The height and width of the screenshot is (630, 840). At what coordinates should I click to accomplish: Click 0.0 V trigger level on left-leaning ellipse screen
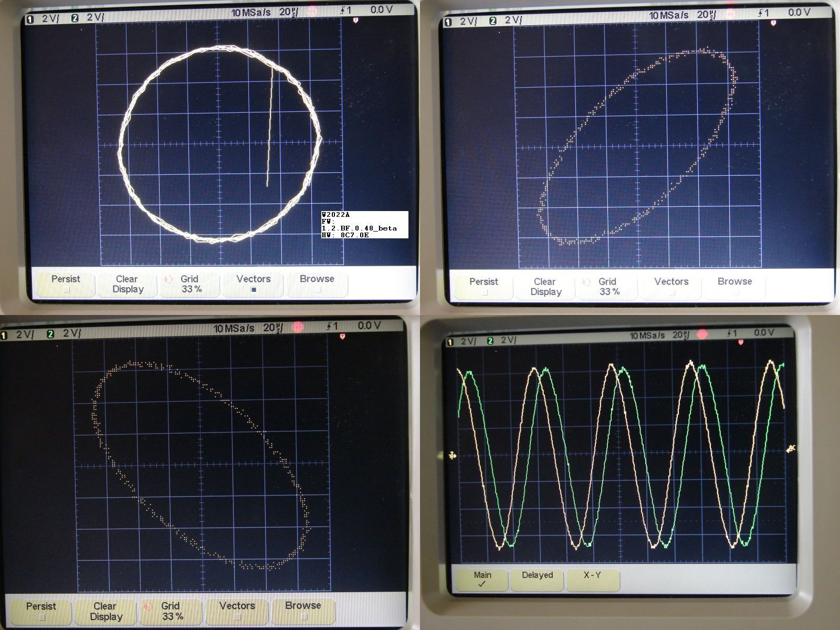369,325
